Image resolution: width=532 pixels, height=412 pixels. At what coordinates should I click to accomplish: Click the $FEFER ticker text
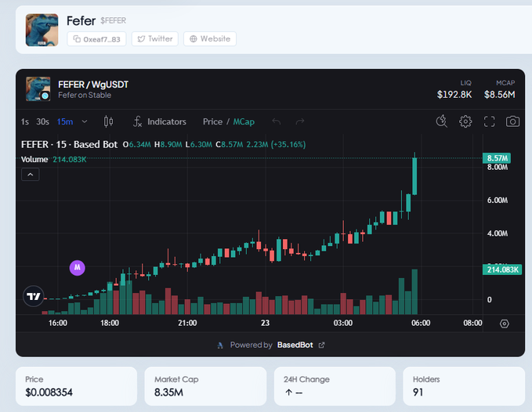point(114,20)
